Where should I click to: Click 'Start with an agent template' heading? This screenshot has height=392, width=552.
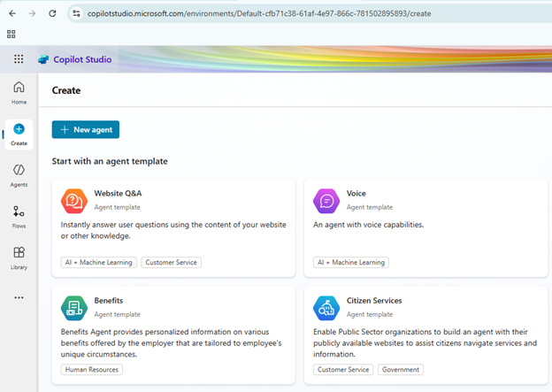[x=110, y=161]
